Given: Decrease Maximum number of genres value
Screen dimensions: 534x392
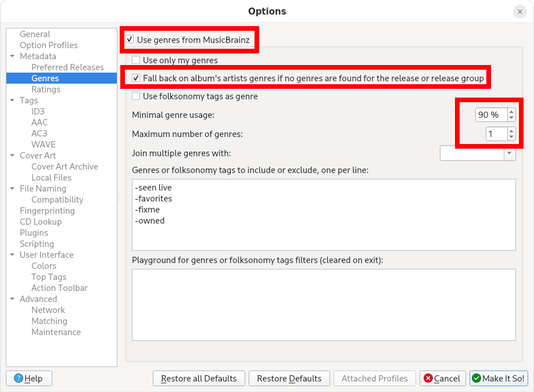Looking at the screenshot, I should (x=511, y=137).
